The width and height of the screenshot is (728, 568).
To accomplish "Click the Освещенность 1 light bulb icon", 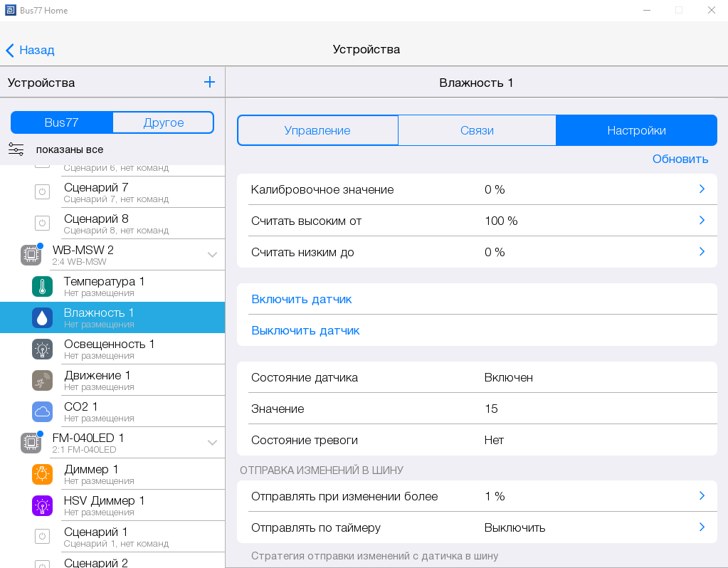I will click(42, 349).
